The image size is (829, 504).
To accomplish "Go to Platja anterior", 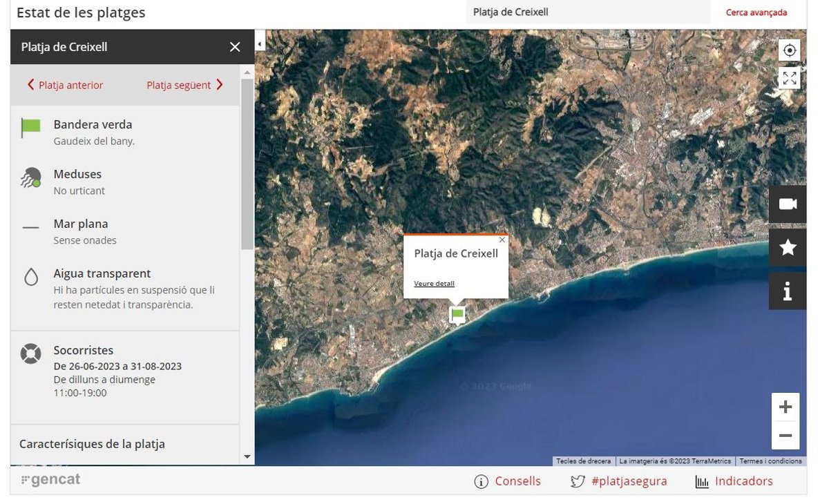I will click(x=65, y=85).
